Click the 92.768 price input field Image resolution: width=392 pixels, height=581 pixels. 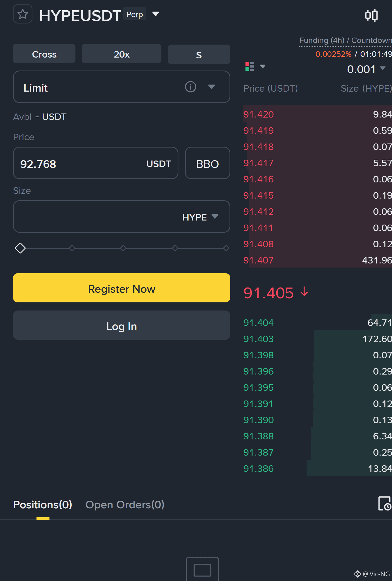click(x=96, y=163)
